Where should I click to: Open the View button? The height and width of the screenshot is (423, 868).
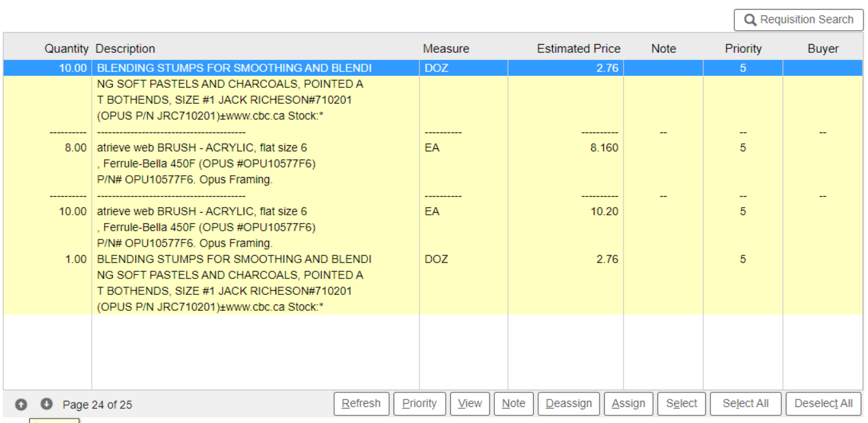pyautogui.click(x=469, y=404)
